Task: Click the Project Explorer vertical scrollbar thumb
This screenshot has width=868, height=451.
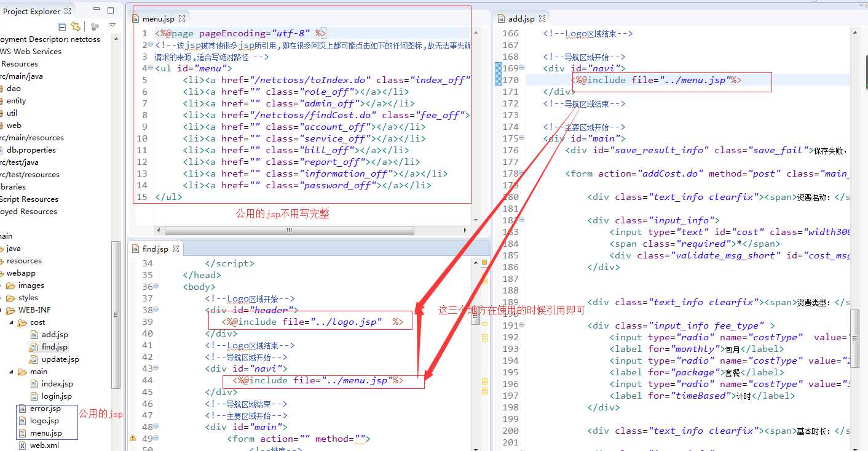Action: point(116,314)
